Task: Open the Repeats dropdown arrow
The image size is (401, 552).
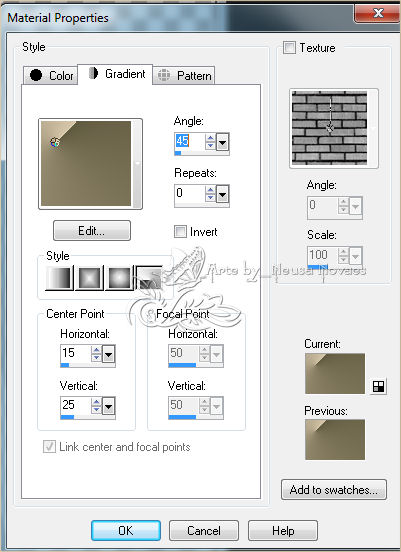Action: (223, 194)
